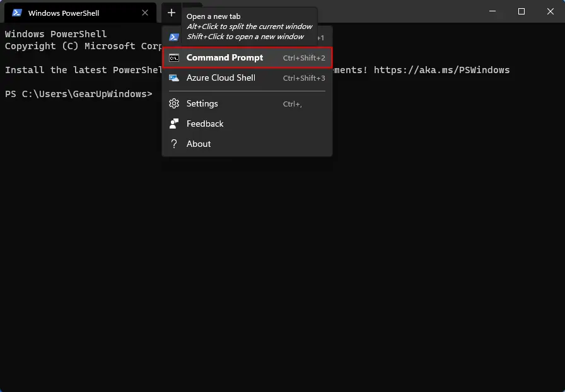Open the About menu entry

tap(247, 144)
